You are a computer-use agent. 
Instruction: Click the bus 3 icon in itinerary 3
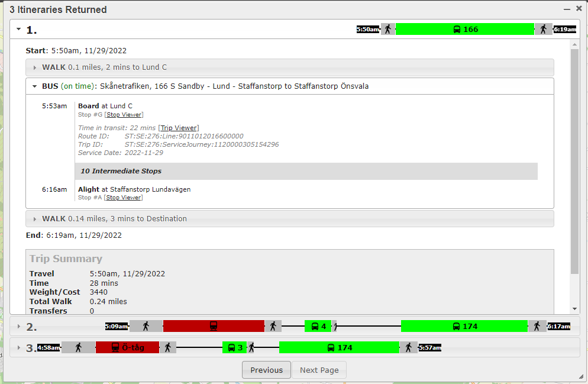pyautogui.click(x=234, y=347)
